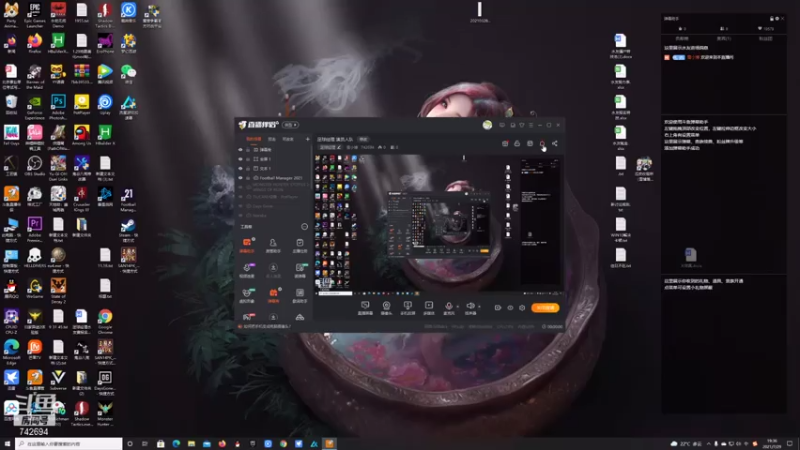Open the Uplay desktop shortcut
The width and height of the screenshot is (800, 450).
pos(105,105)
